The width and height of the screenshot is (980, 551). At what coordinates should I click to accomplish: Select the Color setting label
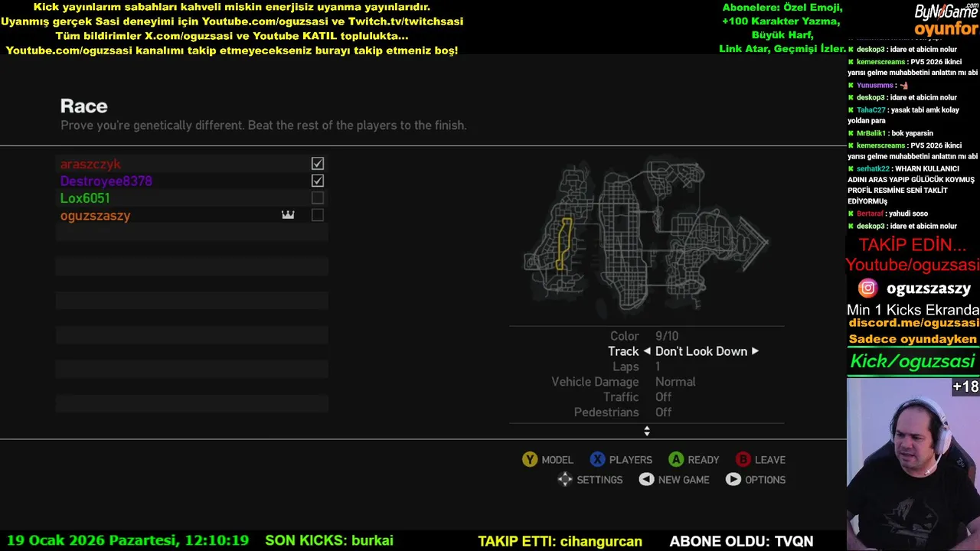624,336
